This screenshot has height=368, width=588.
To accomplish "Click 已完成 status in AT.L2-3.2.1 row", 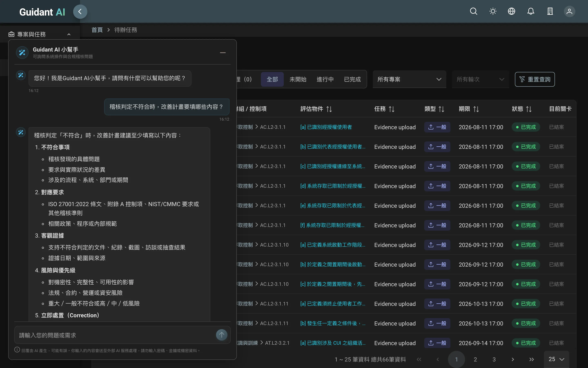I will [x=526, y=343].
